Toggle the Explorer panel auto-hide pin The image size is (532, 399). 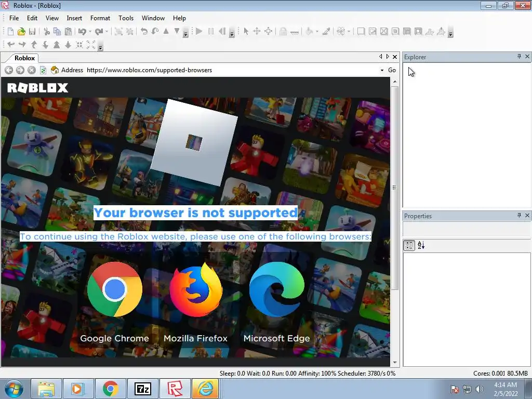tap(519, 56)
